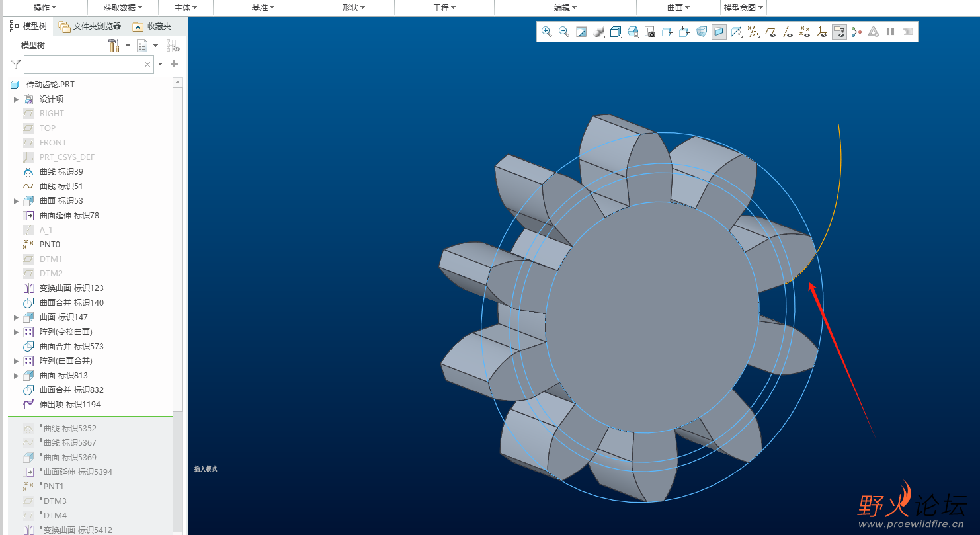The image size is (980, 535).
Task: Click the annotation display triangle icon
Action: [x=874, y=32]
